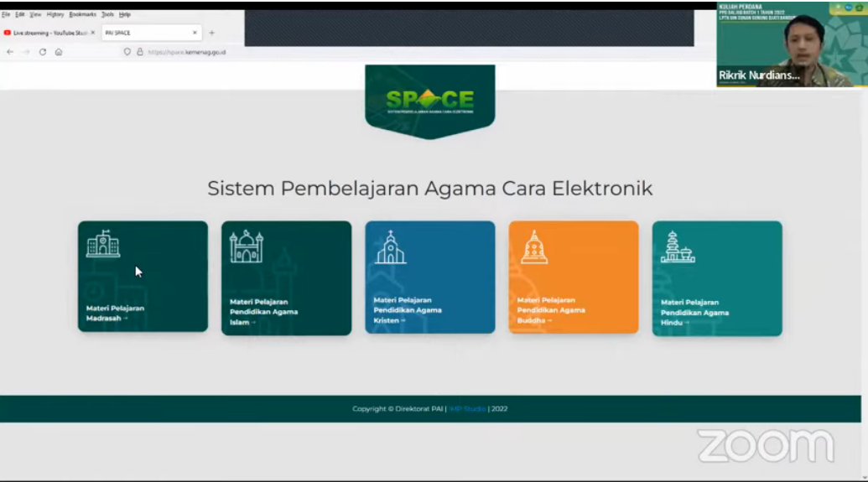
Task: Select the PAI SPACE browser tab
Action: [x=151, y=33]
